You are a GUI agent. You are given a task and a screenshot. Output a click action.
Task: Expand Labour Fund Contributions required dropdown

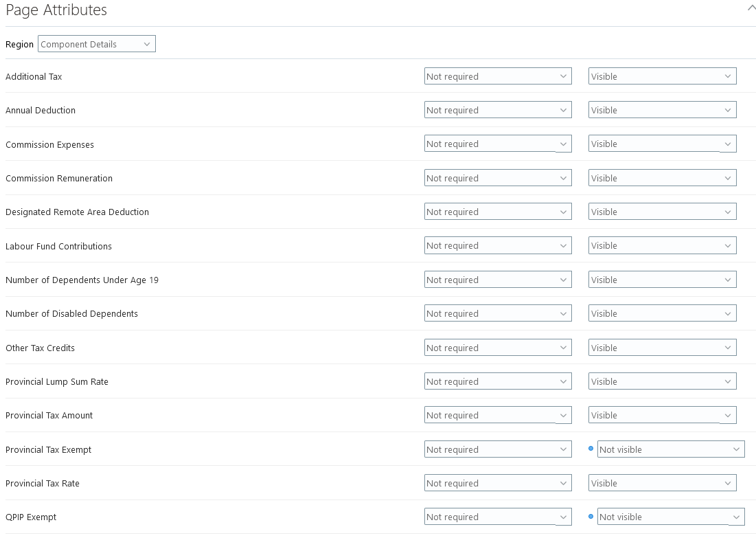pos(498,246)
